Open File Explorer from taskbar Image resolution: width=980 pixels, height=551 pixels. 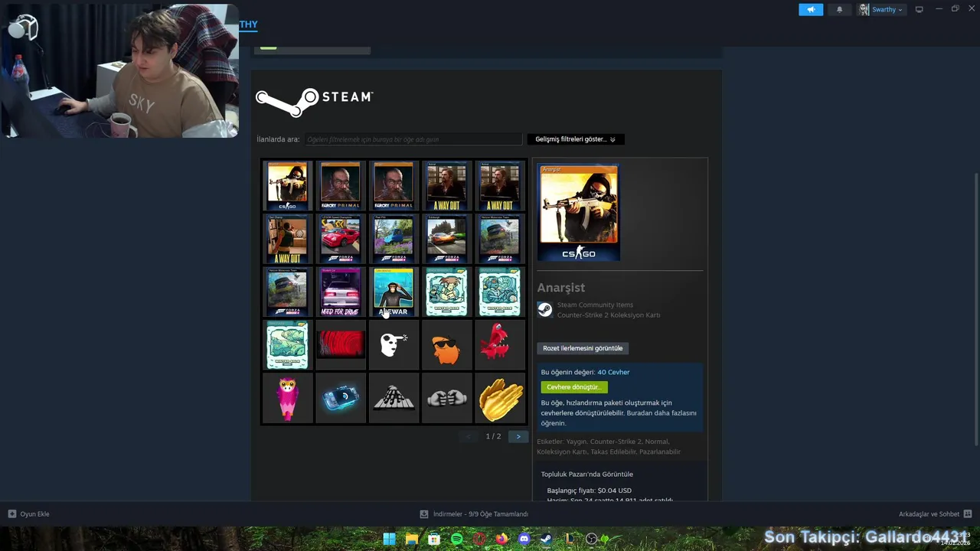click(x=412, y=539)
